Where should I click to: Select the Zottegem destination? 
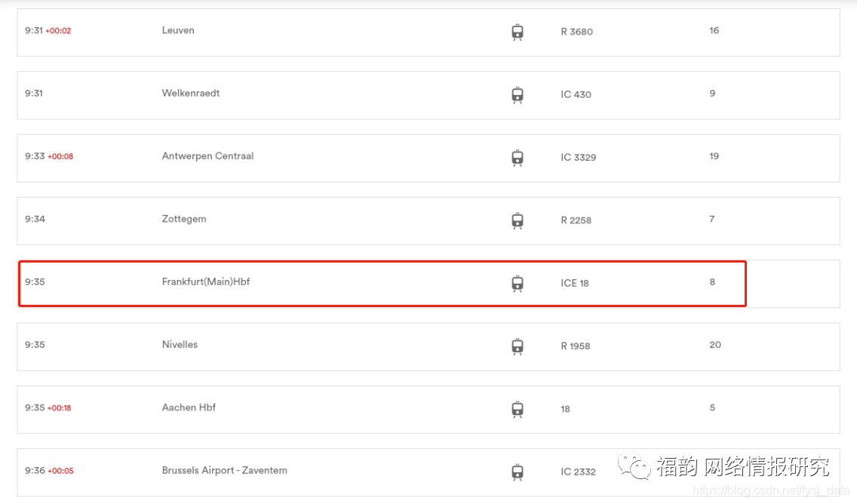[x=184, y=220]
